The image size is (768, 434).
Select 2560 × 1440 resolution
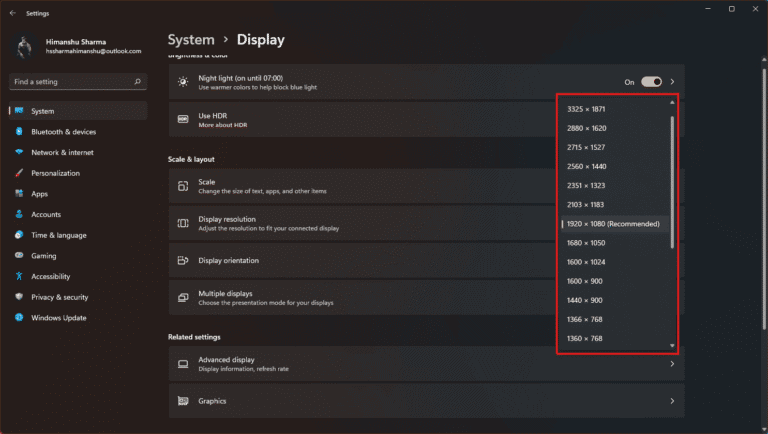(587, 166)
